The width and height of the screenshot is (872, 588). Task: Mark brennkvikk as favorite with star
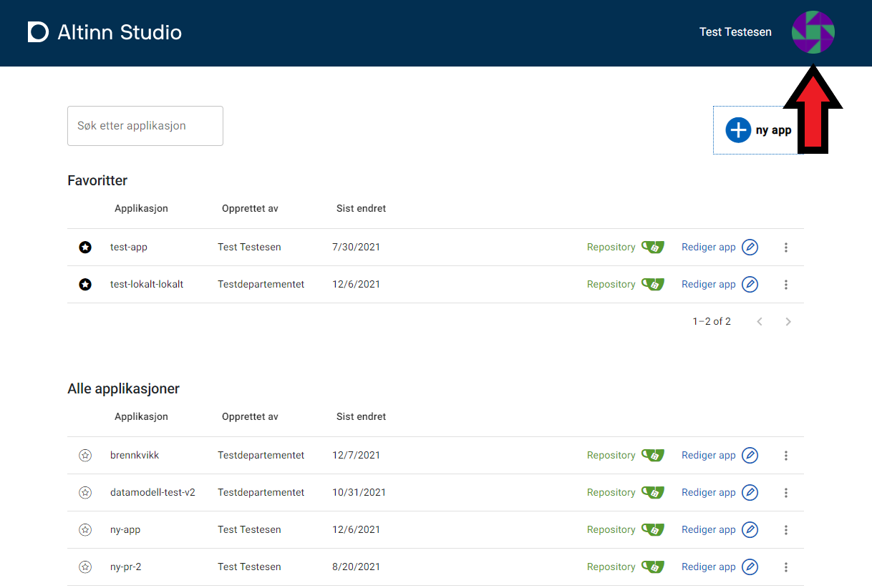pyautogui.click(x=85, y=455)
